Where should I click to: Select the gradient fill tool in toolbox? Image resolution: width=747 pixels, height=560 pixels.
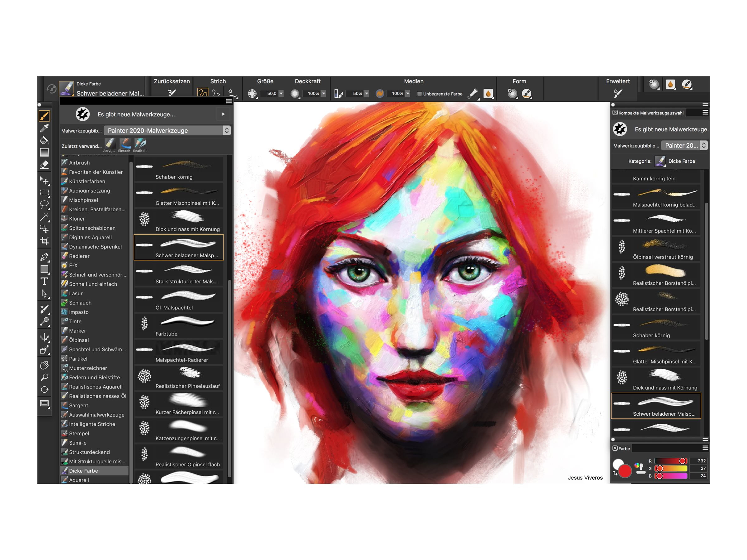[45, 152]
